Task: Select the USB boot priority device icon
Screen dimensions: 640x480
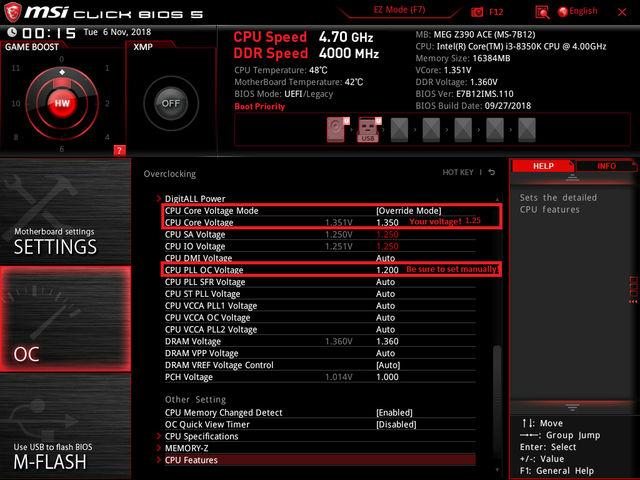Action: pyautogui.click(x=369, y=129)
